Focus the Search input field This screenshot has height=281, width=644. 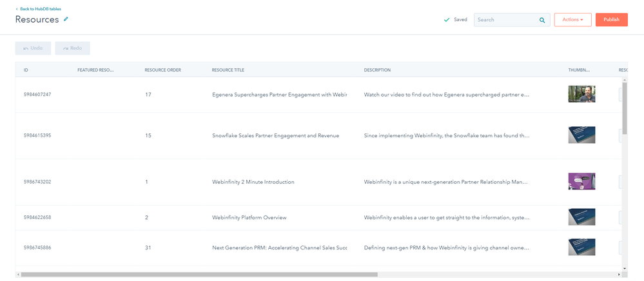(512, 20)
